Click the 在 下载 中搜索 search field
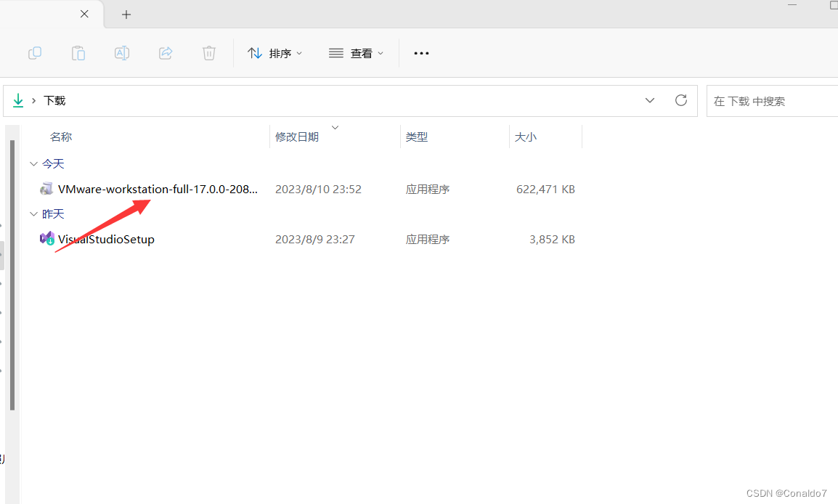This screenshot has width=838, height=504. pyautogui.click(x=772, y=101)
